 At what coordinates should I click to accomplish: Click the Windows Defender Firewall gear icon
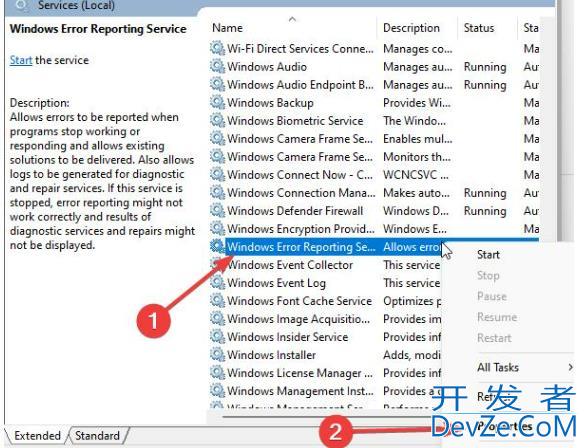coord(217,210)
